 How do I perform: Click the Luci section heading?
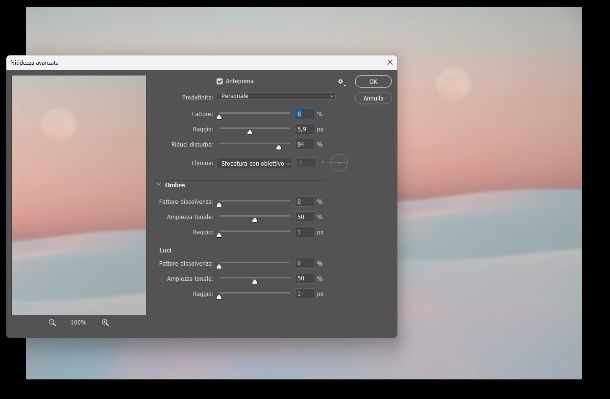pos(165,250)
